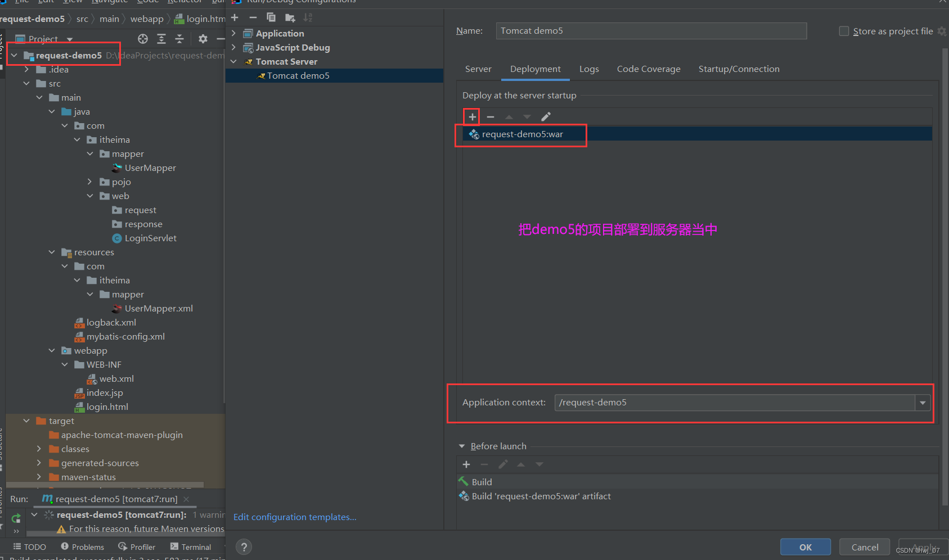
Task: Open UserMapper.xml file in tree
Action: coord(152,308)
